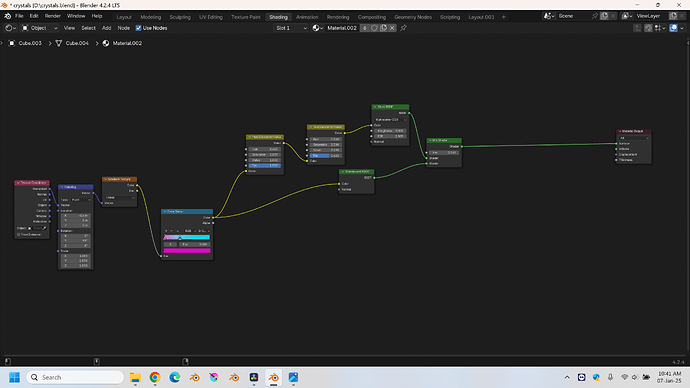
Task: Open Gradient Texture Linear type dropdown
Action: click(x=119, y=198)
